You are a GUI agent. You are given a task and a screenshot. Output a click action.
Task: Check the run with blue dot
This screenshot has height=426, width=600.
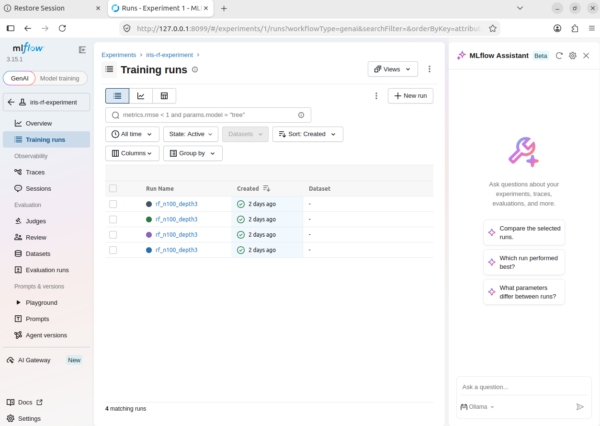click(113, 250)
